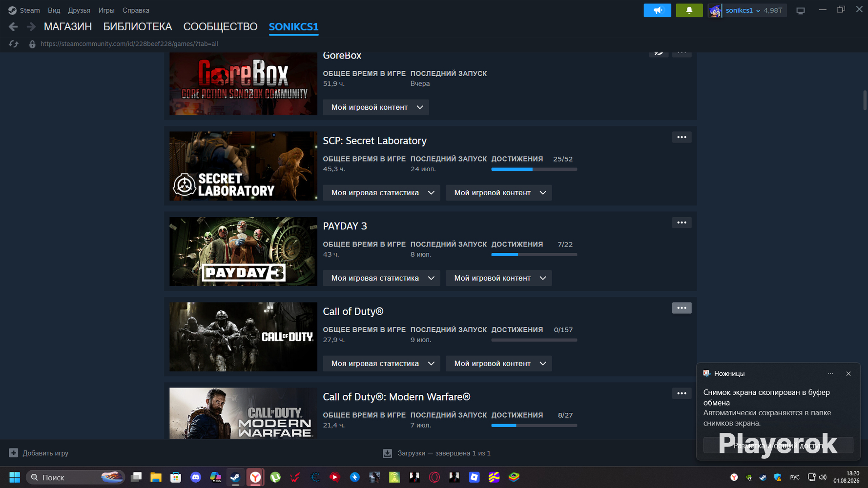The width and height of the screenshot is (868, 488).
Task: Open the notifications bell button
Action: (x=689, y=10)
